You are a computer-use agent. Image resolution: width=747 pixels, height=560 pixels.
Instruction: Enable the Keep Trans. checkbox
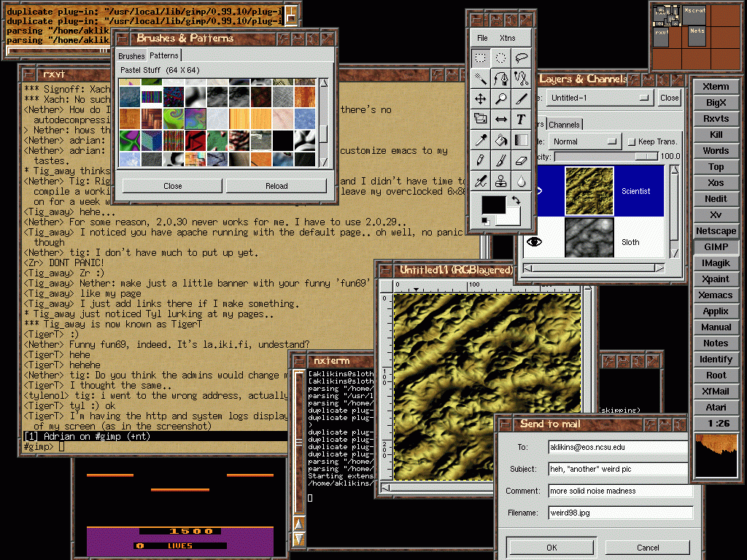point(632,141)
